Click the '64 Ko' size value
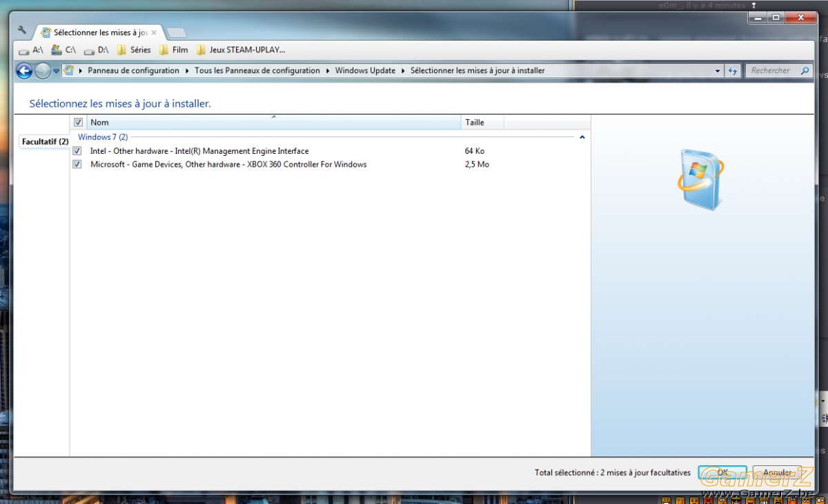This screenshot has width=828, height=504. 475,151
